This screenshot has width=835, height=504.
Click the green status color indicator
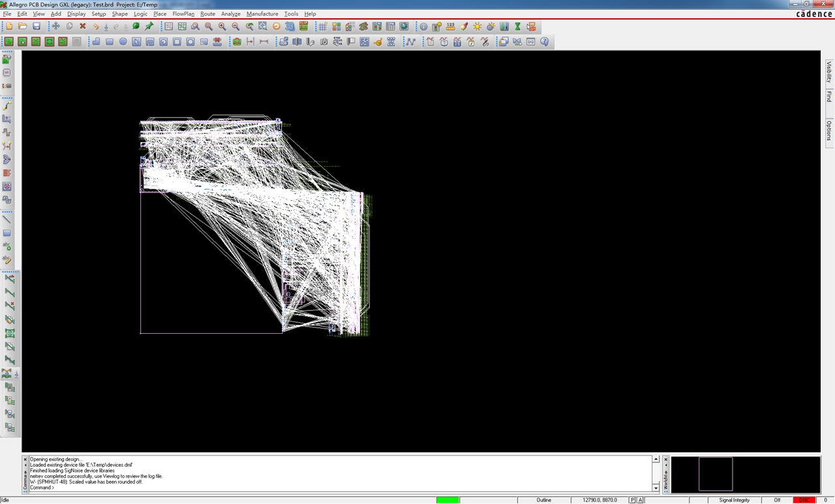[448, 500]
